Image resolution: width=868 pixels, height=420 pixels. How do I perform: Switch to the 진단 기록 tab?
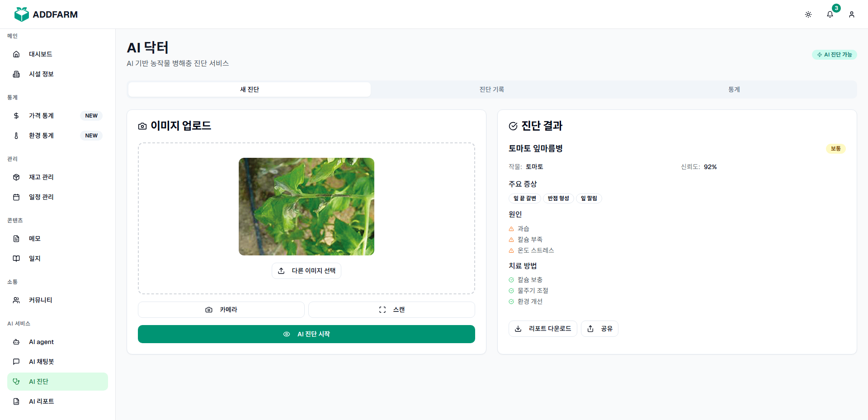tap(491, 89)
